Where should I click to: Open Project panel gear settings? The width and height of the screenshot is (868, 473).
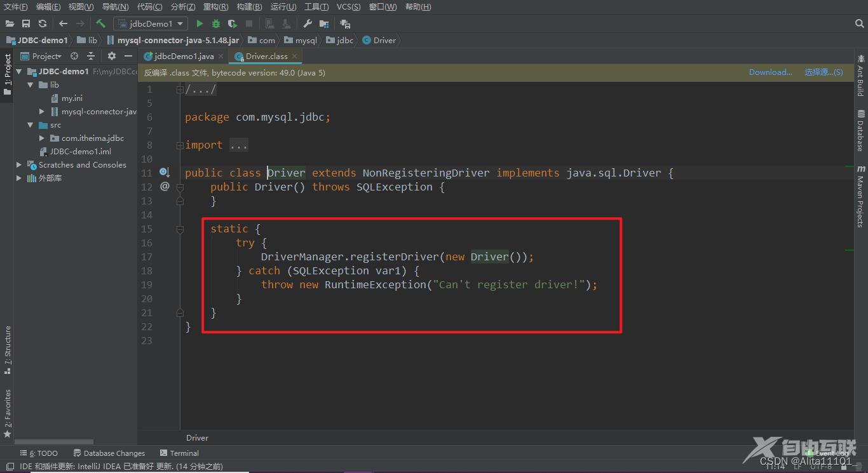(x=112, y=56)
